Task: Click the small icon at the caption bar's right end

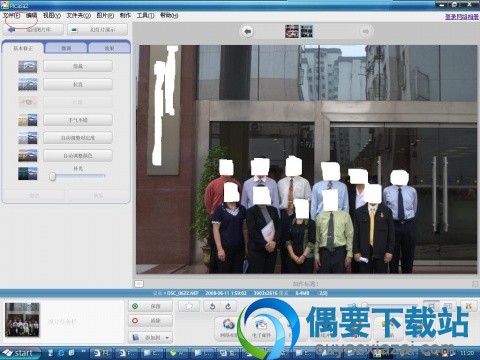Action: coord(475,284)
